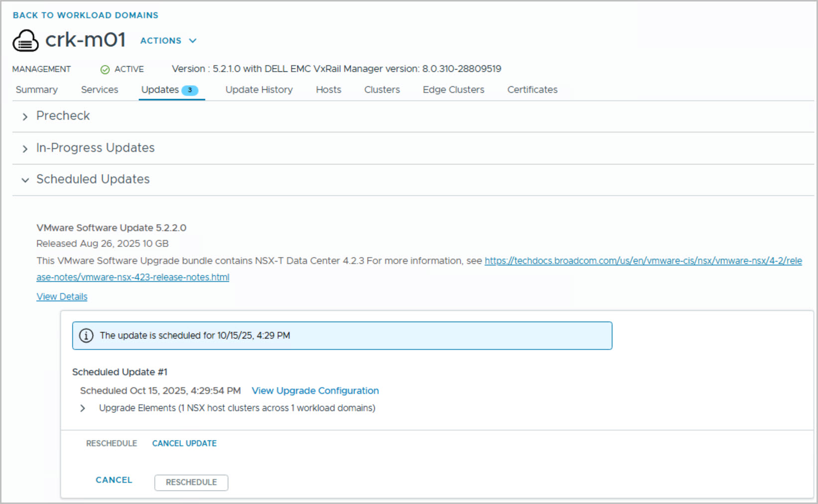Click the Updates count badge
The height and width of the screenshot is (504, 818).
190,90
